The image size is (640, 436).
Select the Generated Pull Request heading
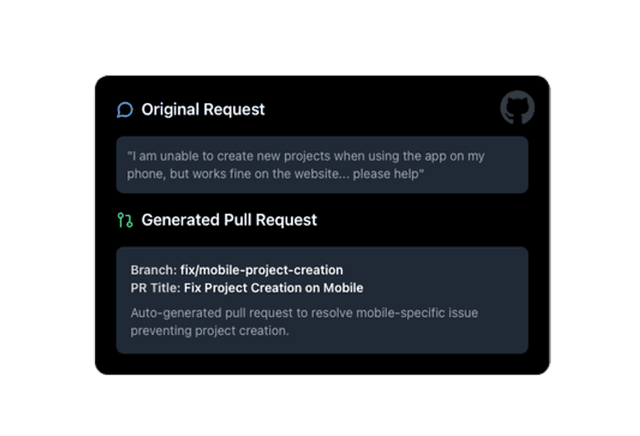click(229, 220)
